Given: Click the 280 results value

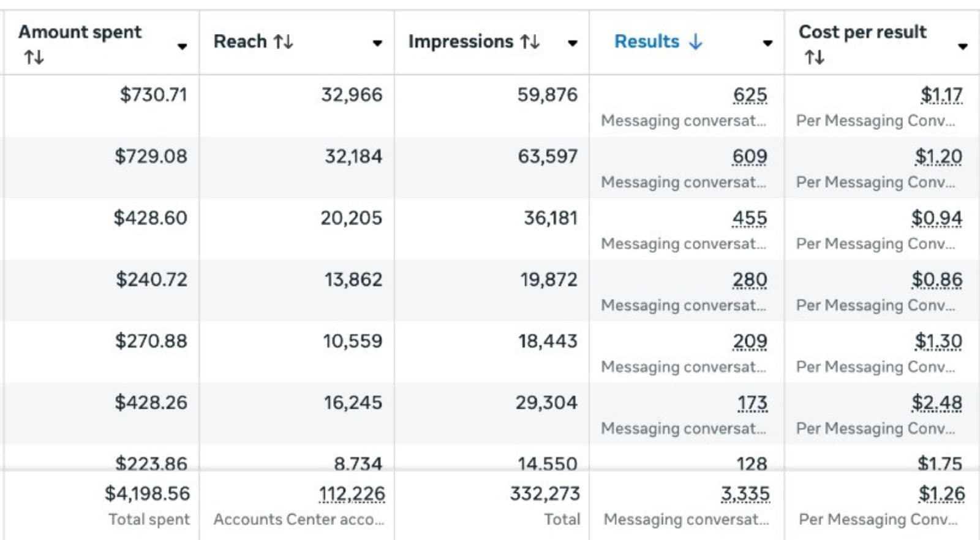Looking at the screenshot, I should pyautogui.click(x=750, y=280).
